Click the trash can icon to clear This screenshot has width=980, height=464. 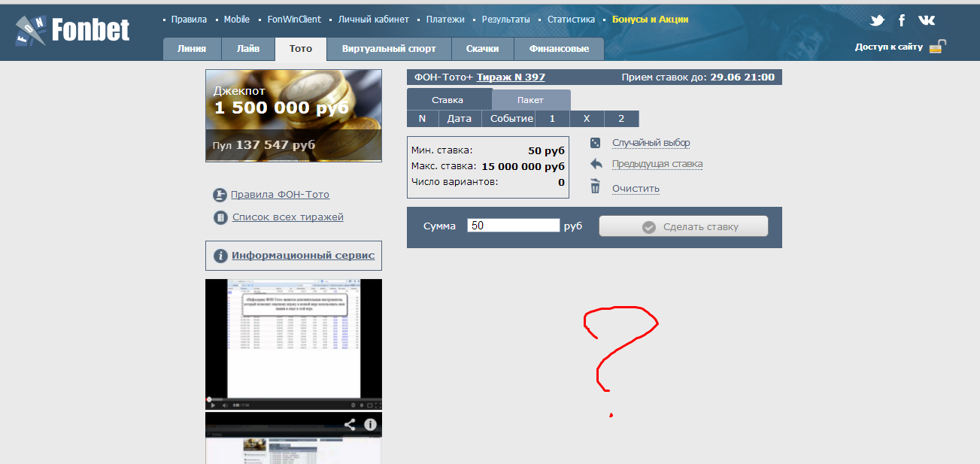595,187
